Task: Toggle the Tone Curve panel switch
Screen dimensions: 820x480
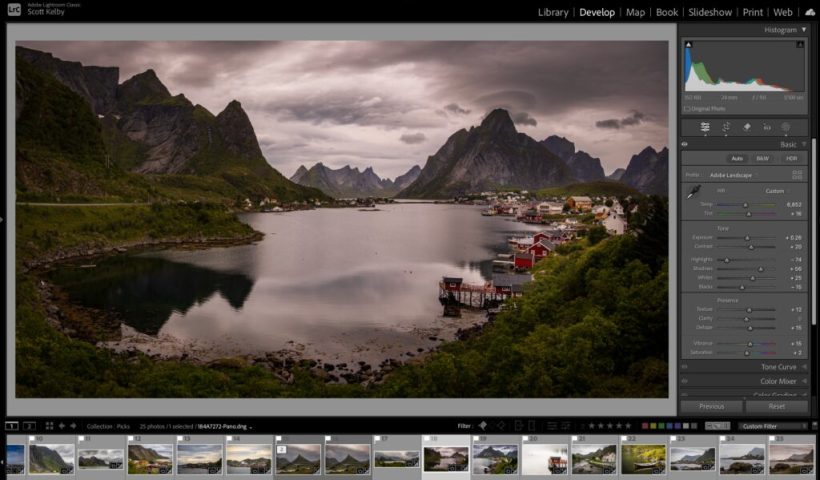Action: (x=685, y=367)
